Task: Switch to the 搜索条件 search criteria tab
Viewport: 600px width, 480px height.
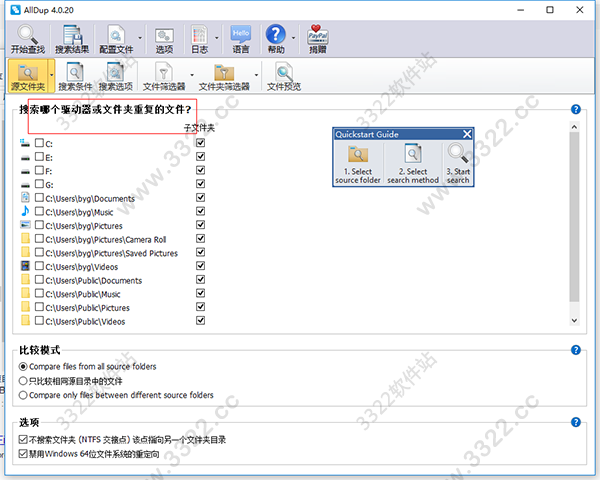Action: [75, 77]
